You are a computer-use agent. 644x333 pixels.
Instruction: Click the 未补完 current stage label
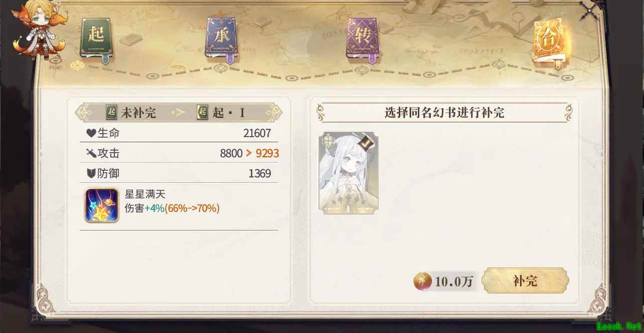(x=131, y=113)
